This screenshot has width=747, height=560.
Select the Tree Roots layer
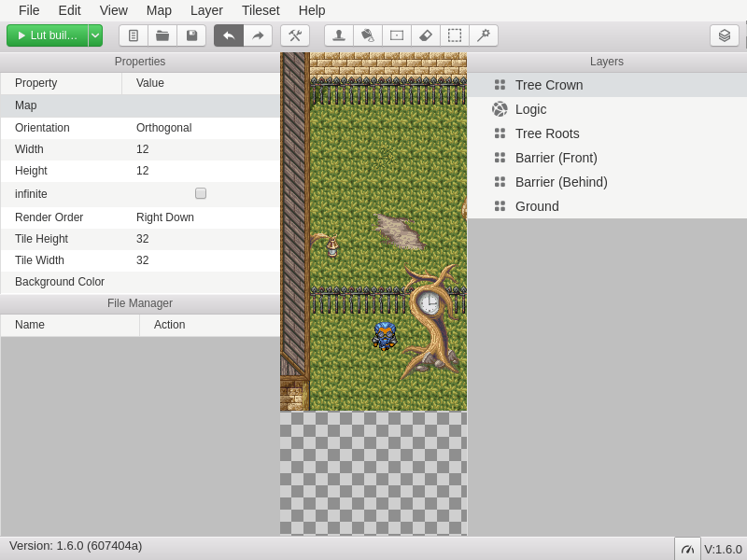(x=547, y=133)
